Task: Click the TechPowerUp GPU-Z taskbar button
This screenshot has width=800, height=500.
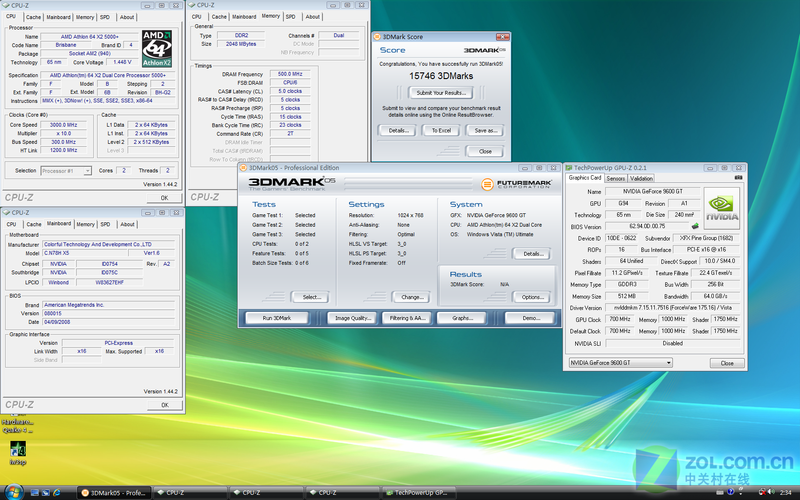Action: tap(418, 492)
